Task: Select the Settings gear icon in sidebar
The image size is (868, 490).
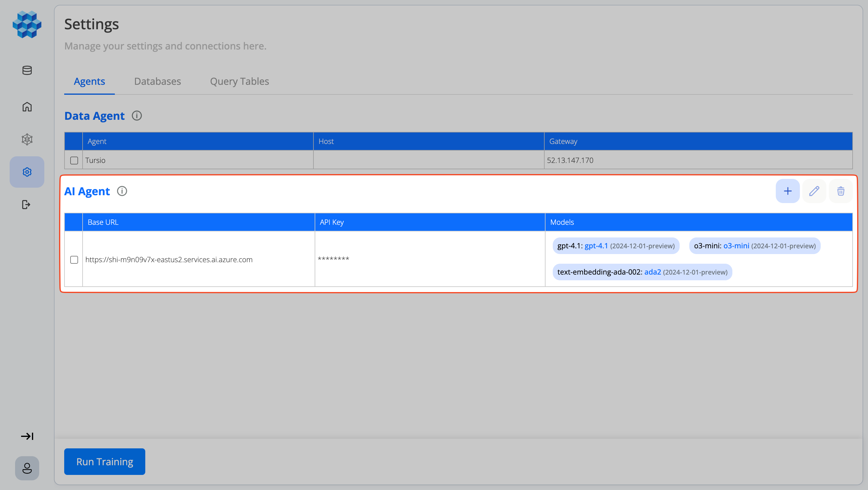Action: 27,172
